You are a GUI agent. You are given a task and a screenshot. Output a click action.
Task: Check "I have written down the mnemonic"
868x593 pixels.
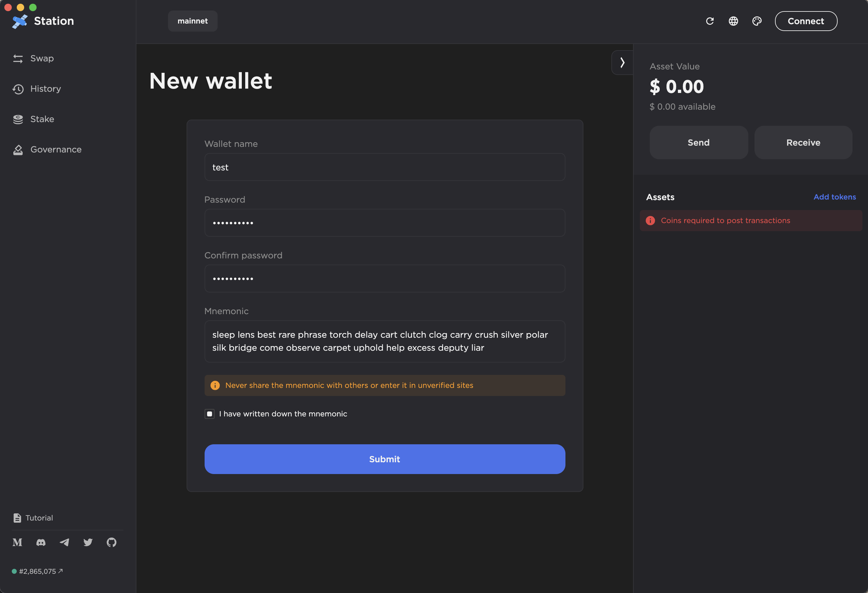pyautogui.click(x=210, y=414)
